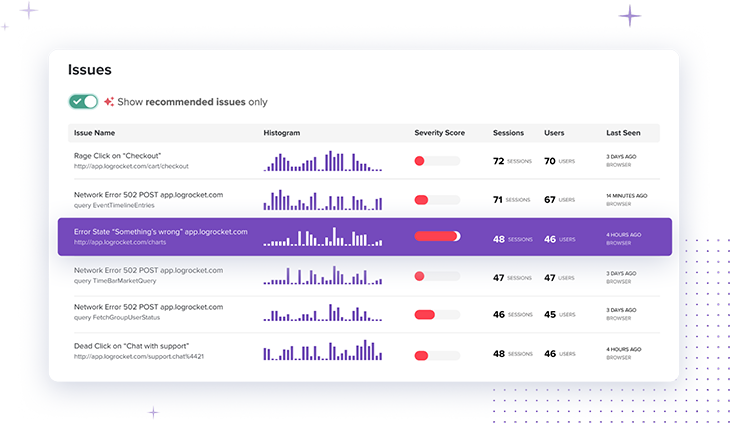View histogram for TimeBarMarketQuery network error
This screenshot has height=423, width=730.
pos(323,275)
